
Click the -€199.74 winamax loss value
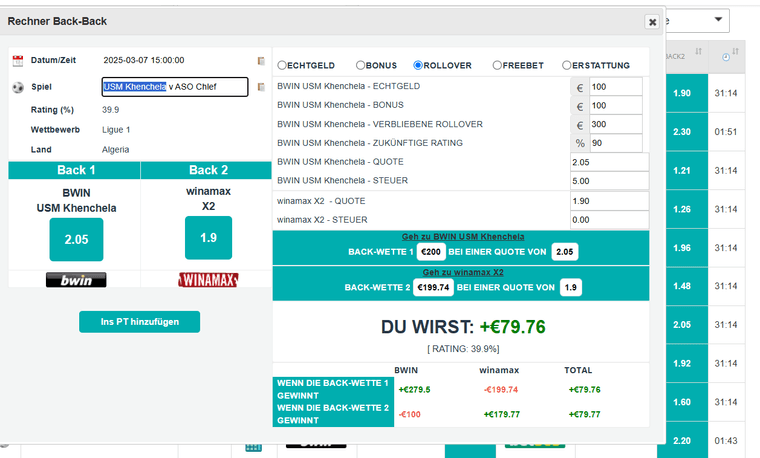pos(501,390)
